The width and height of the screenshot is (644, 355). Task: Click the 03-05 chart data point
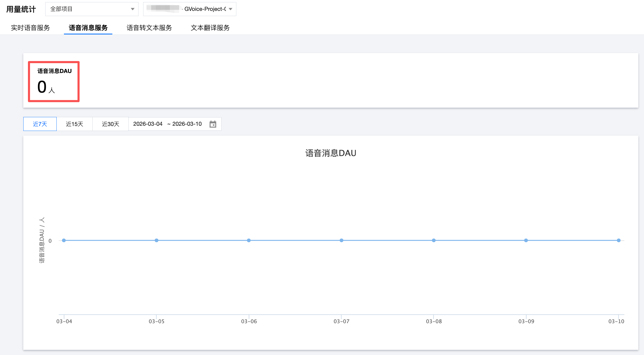[157, 240]
